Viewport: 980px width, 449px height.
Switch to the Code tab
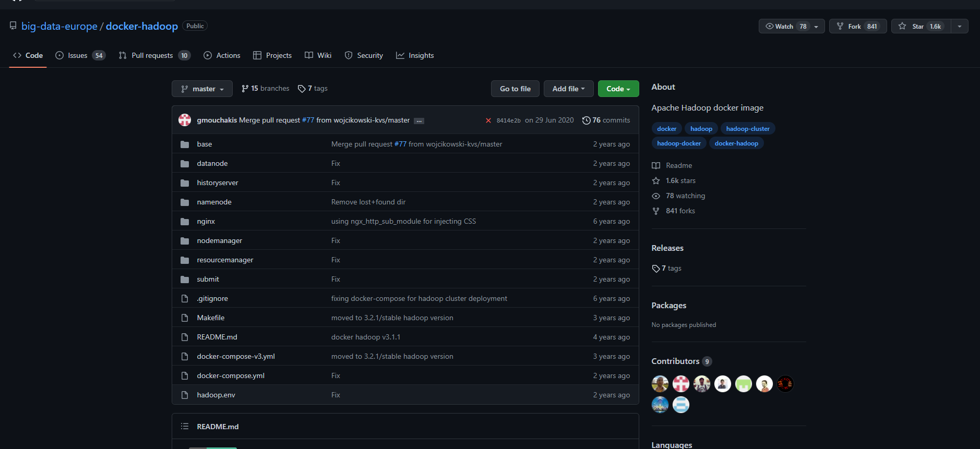coord(28,55)
